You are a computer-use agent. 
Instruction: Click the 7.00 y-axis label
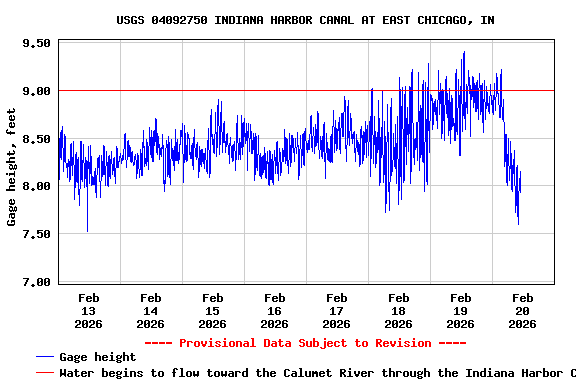(x=36, y=282)
